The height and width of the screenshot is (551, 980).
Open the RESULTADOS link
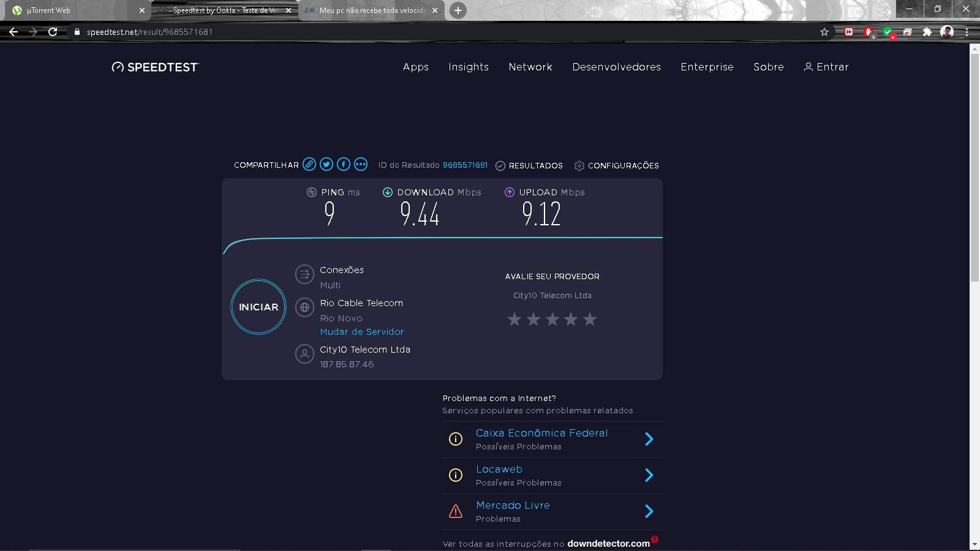[535, 166]
